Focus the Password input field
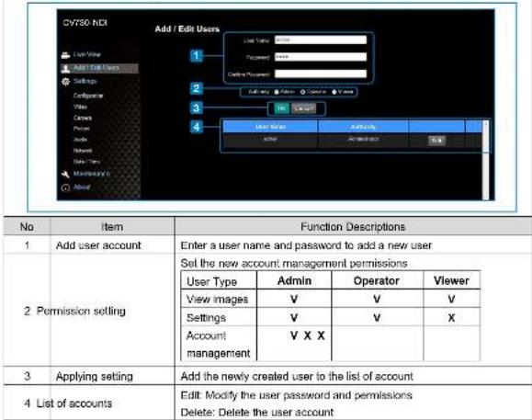 point(321,57)
